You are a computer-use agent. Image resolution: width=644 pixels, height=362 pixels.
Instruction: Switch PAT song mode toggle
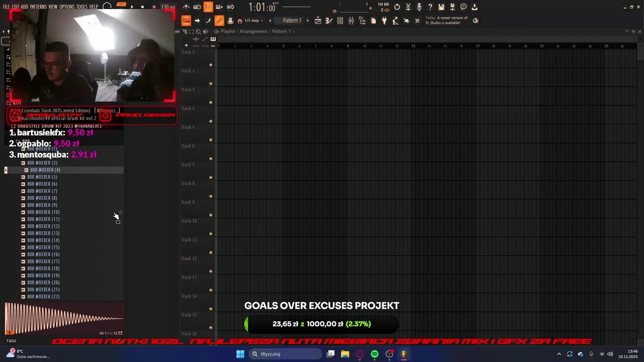[121, 6]
